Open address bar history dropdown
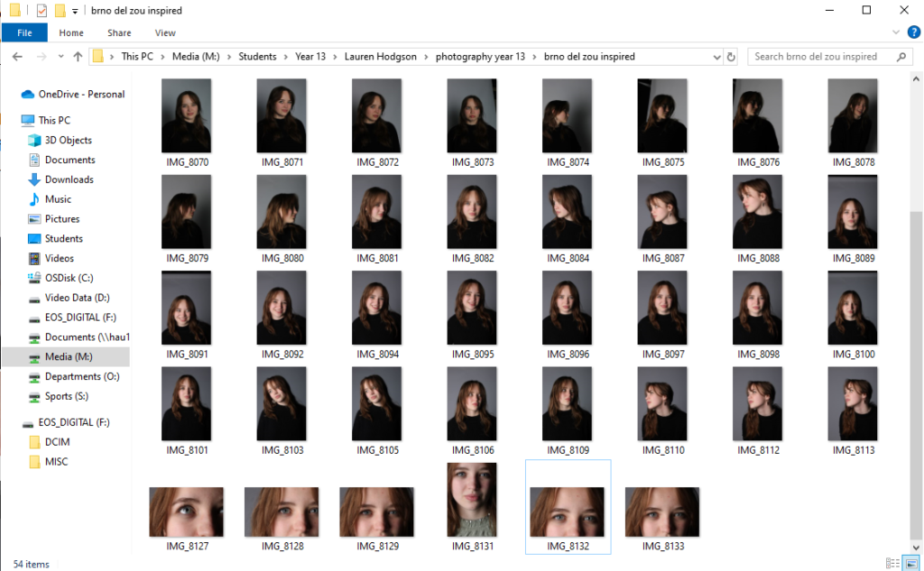Image resolution: width=924 pixels, height=571 pixels. (716, 57)
